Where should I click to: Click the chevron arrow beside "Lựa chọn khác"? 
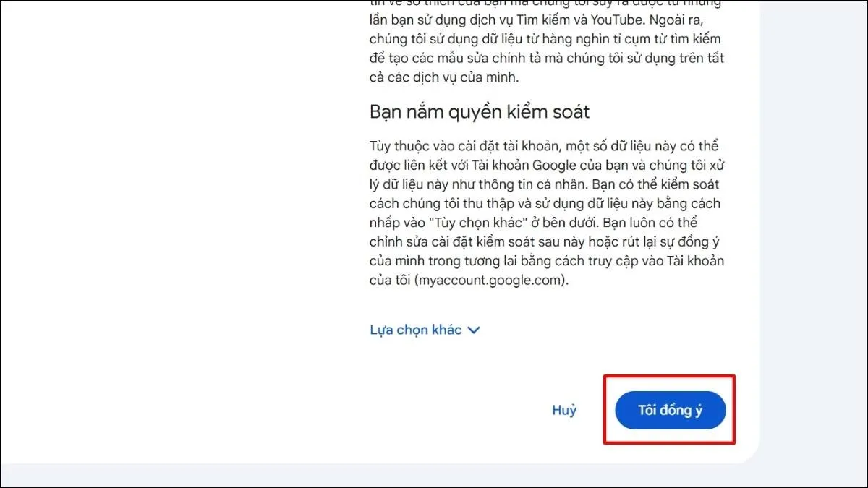coord(474,330)
